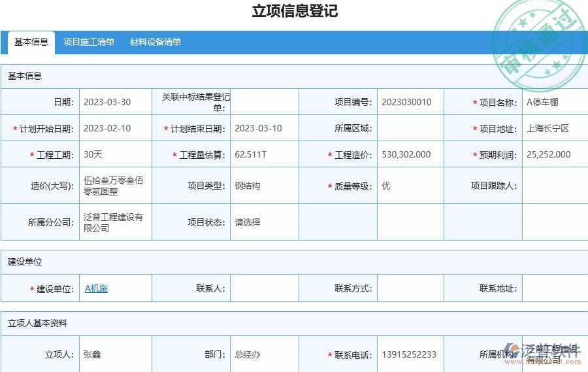Select the 计划开始日期 value 2023-02-10

[x=107, y=128]
